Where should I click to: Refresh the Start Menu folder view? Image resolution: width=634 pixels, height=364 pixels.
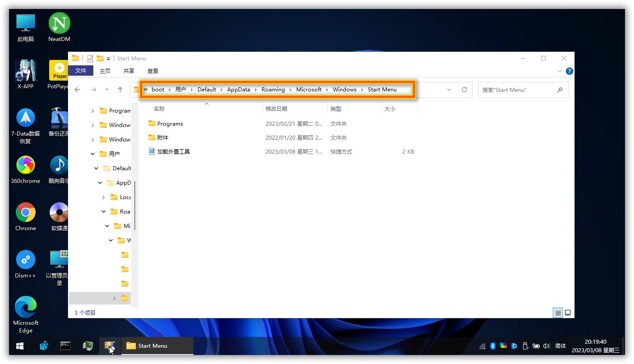(464, 90)
